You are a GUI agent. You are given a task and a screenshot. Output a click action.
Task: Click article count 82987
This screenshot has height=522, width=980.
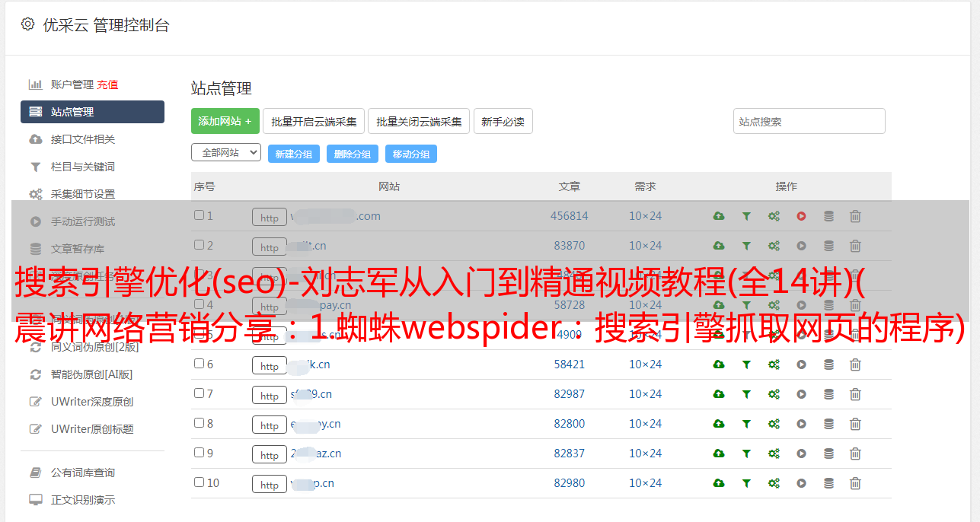(570, 394)
